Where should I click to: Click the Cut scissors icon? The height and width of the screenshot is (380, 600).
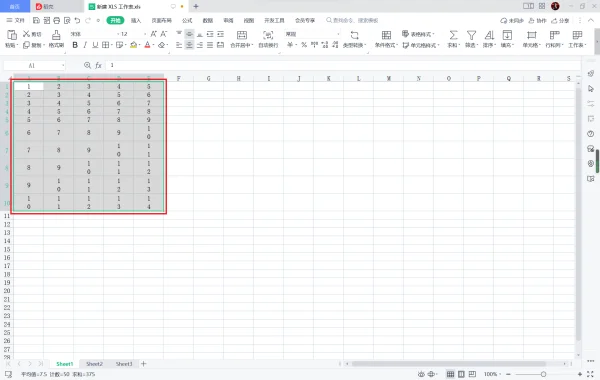pos(26,34)
